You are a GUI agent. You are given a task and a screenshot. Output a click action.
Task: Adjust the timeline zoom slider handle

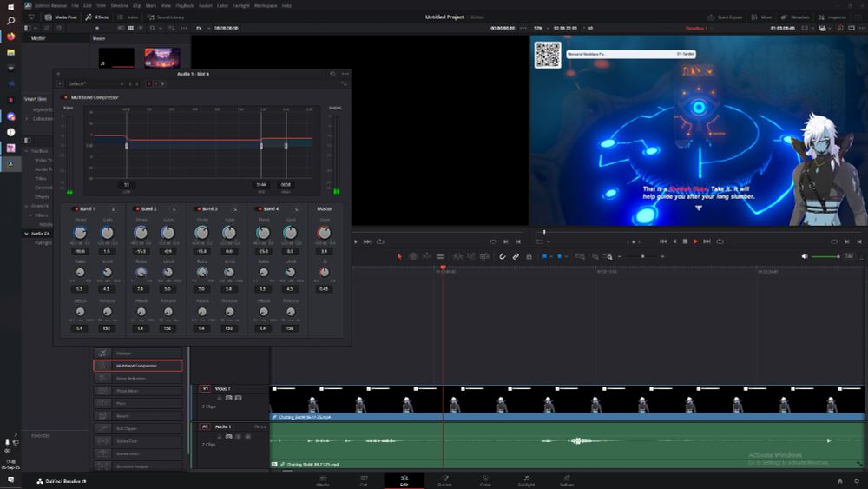(642, 256)
